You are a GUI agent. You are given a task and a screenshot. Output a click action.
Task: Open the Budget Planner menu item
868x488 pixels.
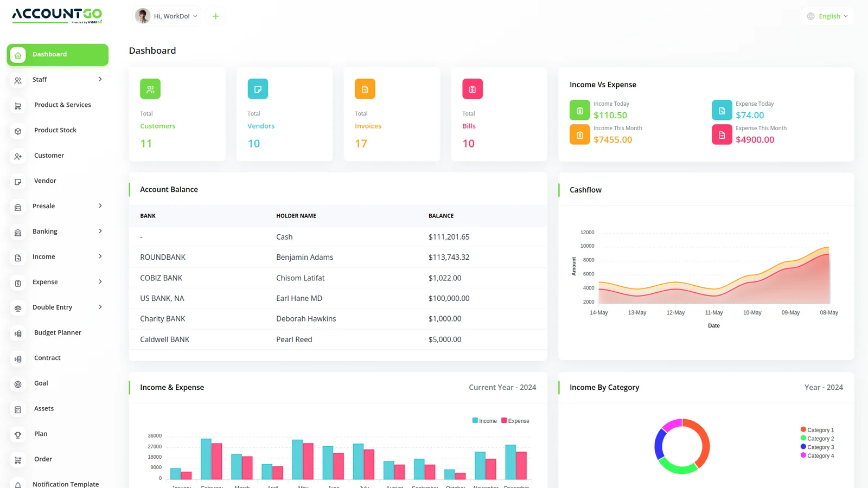click(x=58, y=332)
